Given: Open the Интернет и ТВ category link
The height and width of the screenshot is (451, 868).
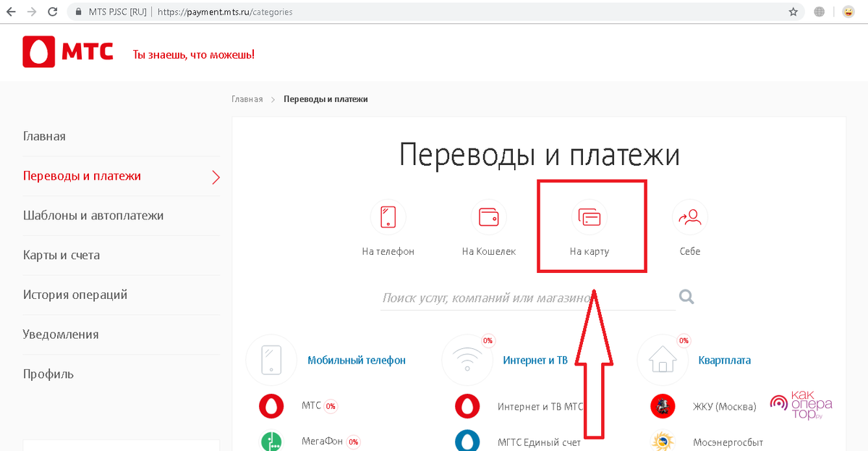Looking at the screenshot, I should click(x=535, y=361).
